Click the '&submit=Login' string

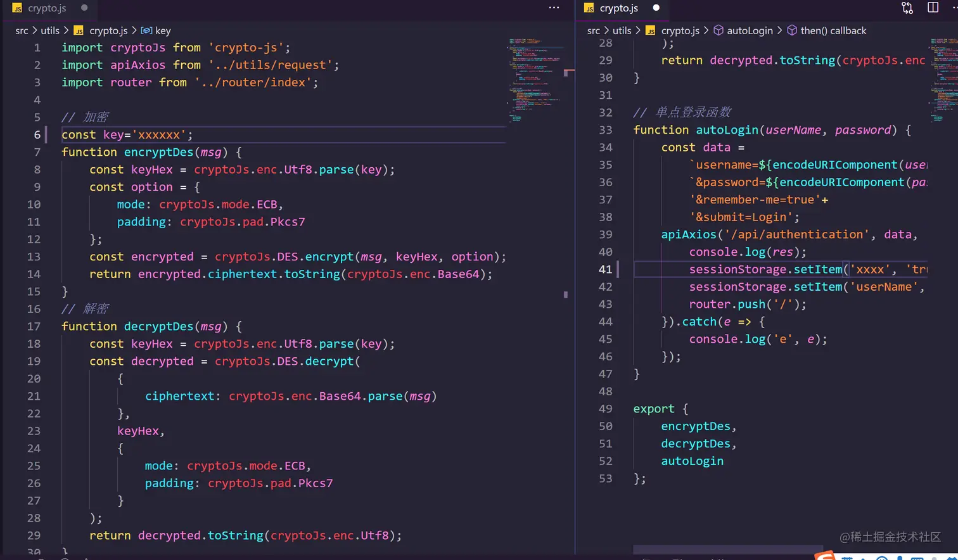coord(741,217)
